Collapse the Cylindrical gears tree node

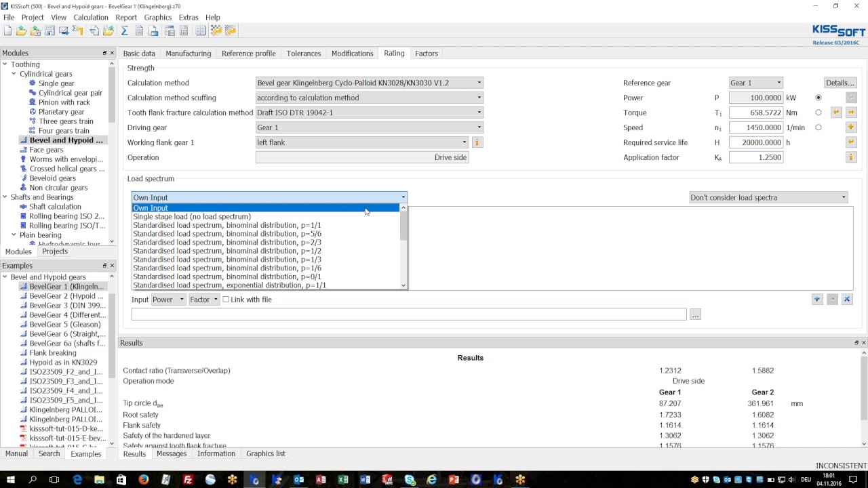(x=14, y=74)
